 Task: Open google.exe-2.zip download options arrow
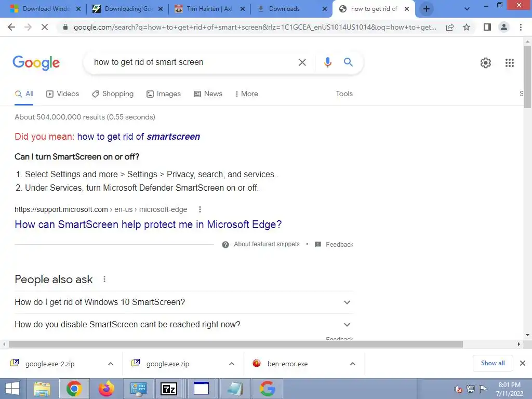point(111,364)
